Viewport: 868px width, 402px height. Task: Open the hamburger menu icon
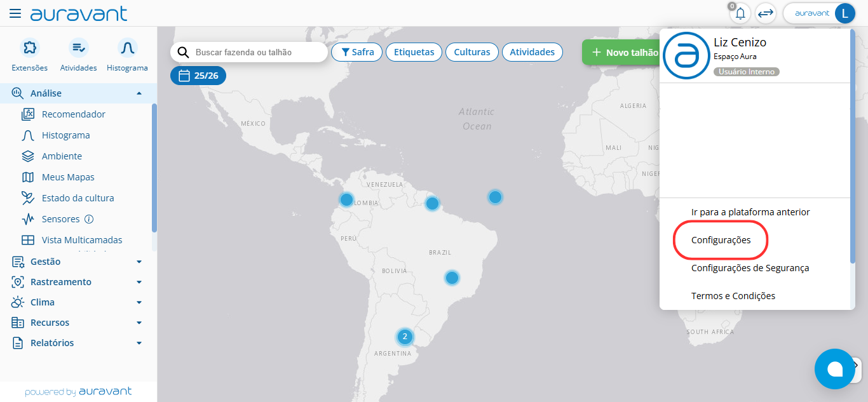(15, 13)
